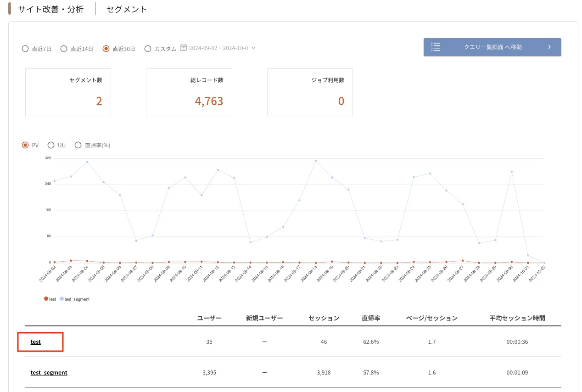Click the 総レコード数 value 4,763
Image resolution: width=582 pixels, height=392 pixels.
tap(209, 101)
